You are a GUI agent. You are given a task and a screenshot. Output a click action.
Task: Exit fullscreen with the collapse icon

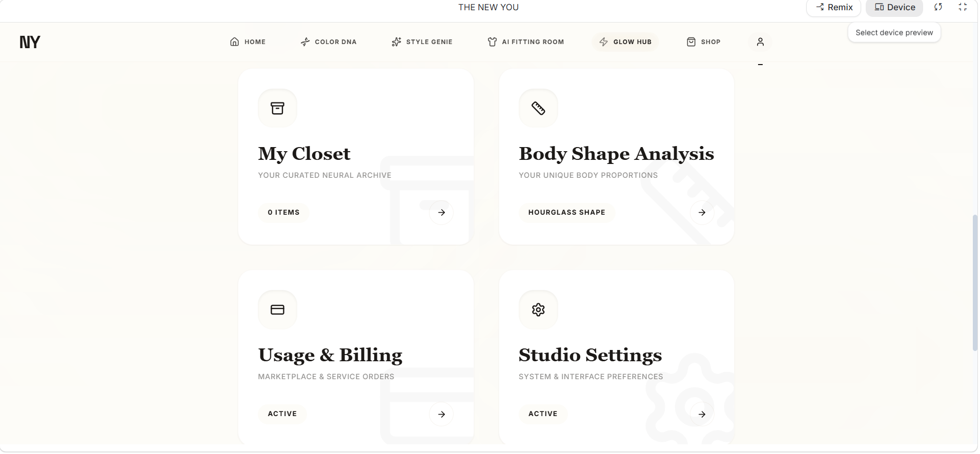963,7
